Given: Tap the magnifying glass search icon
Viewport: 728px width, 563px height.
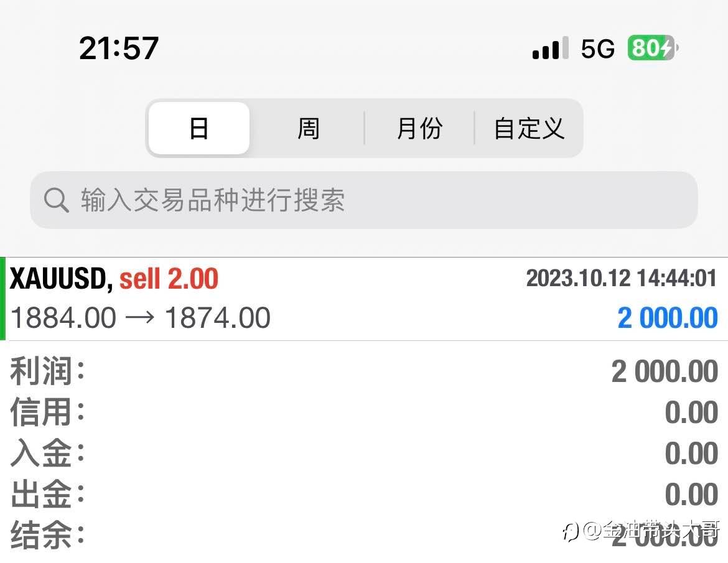Looking at the screenshot, I should (x=56, y=200).
